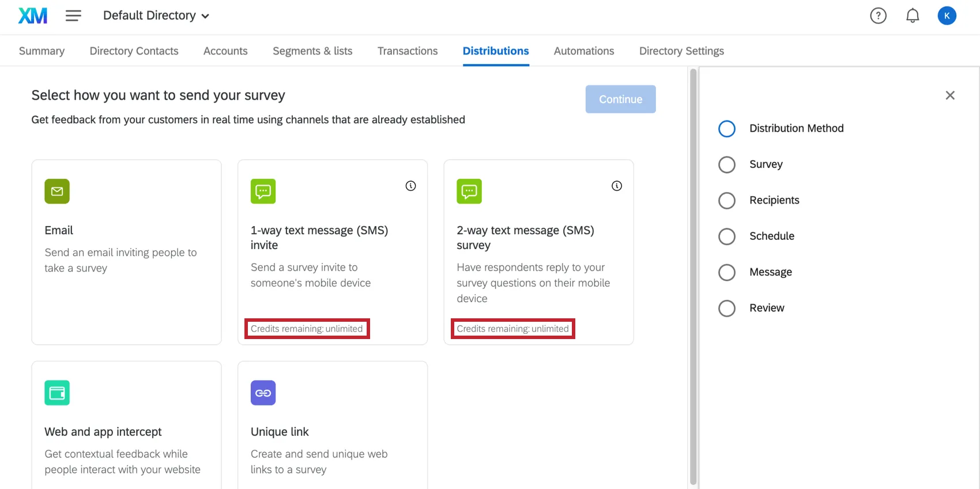The height and width of the screenshot is (489, 980).
Task: Click the Unique link chain icon
Action: pyautogui.click(x=263, y=393)
